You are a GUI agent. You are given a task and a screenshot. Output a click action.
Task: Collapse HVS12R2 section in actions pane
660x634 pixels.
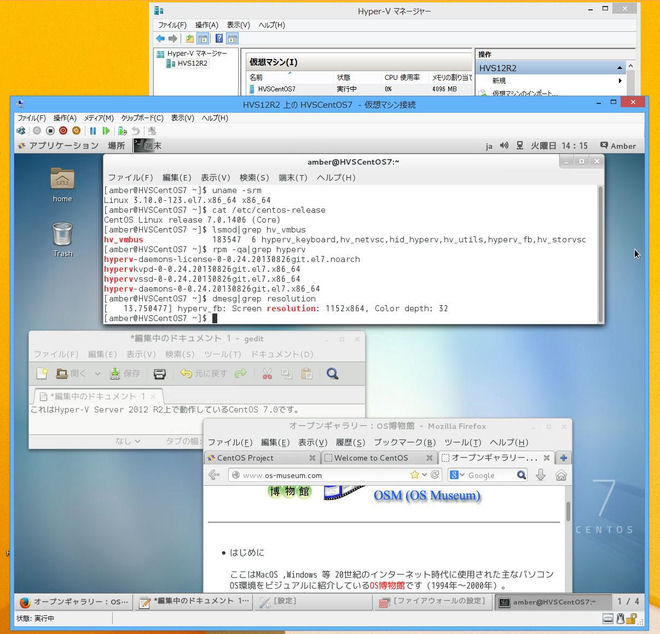click(x=620, y=68)
